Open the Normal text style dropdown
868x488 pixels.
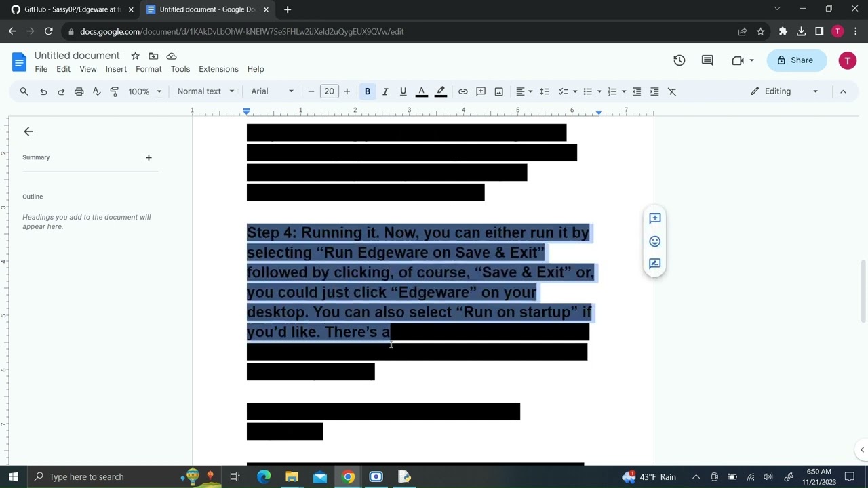pyautogui.click(x=205, y=91)
